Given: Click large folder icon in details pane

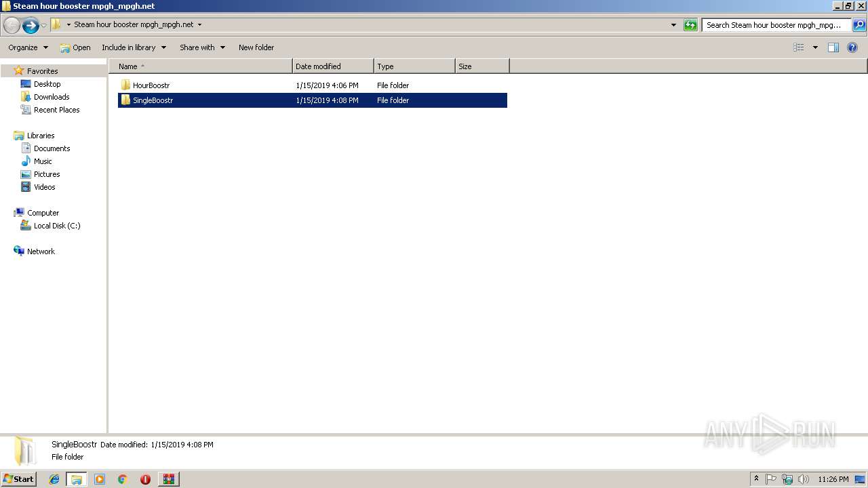Looking at the screenshot, I should tap(25, 451).
